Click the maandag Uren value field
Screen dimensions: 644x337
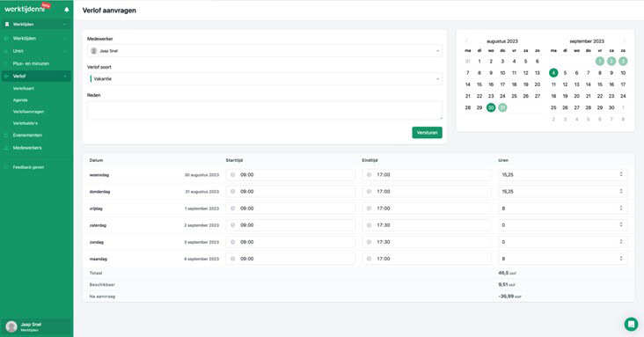click(563, 259)
